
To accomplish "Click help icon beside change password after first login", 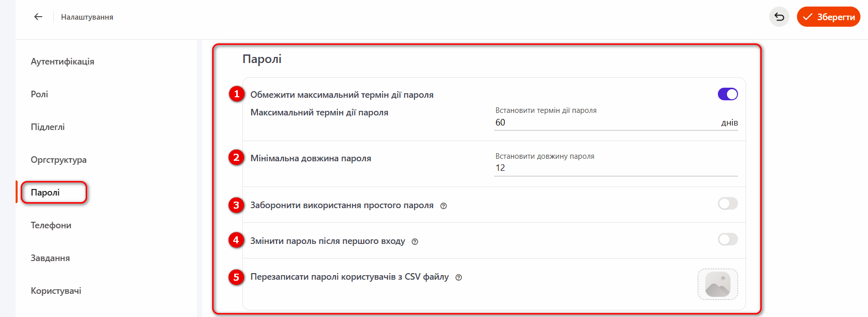I will [415, 241].
